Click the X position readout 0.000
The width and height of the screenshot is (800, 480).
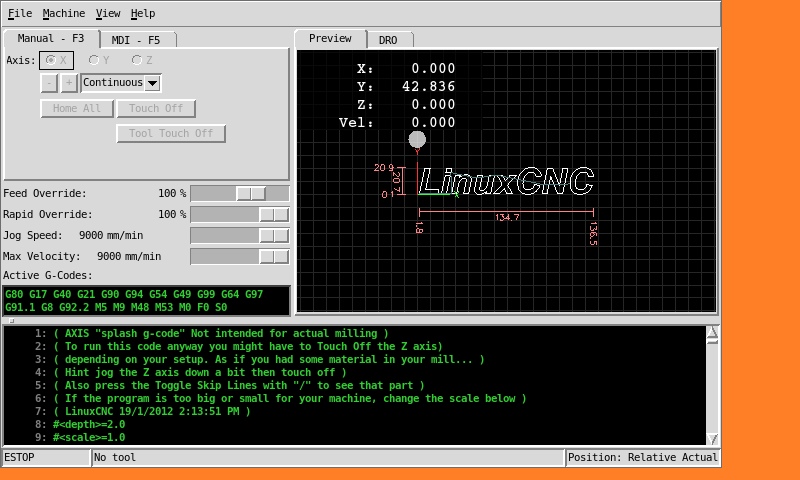click(433, 68)
